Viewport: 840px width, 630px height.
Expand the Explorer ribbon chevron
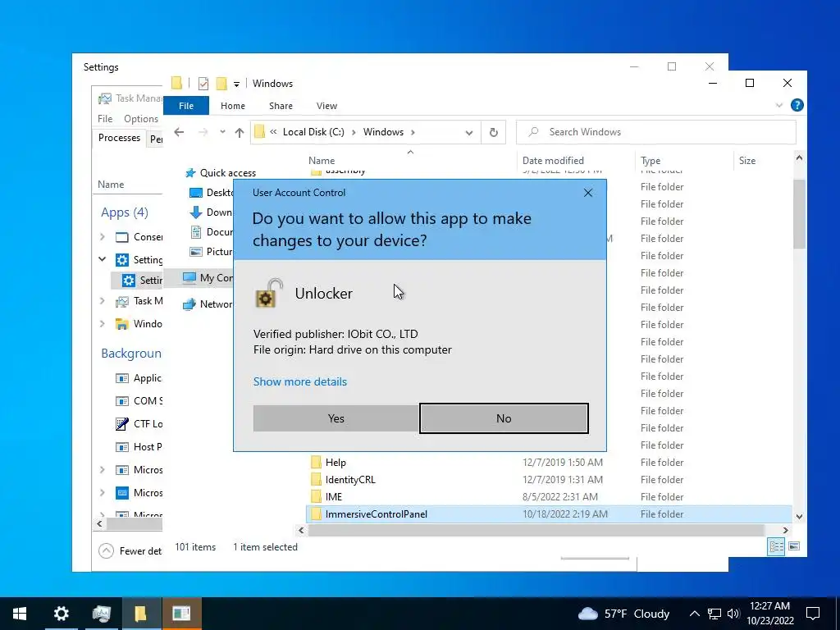[779, 105]
